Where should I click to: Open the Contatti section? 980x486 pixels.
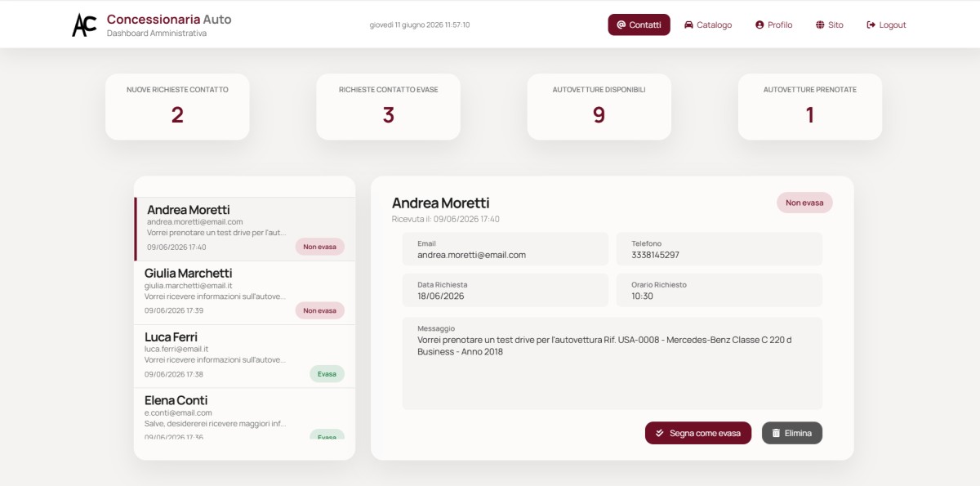639,25
